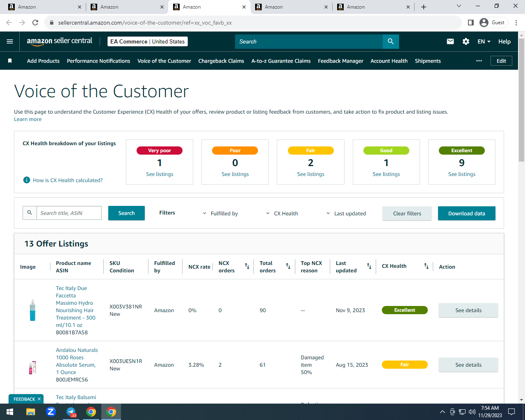Click Clear filters button

point(407,213)
